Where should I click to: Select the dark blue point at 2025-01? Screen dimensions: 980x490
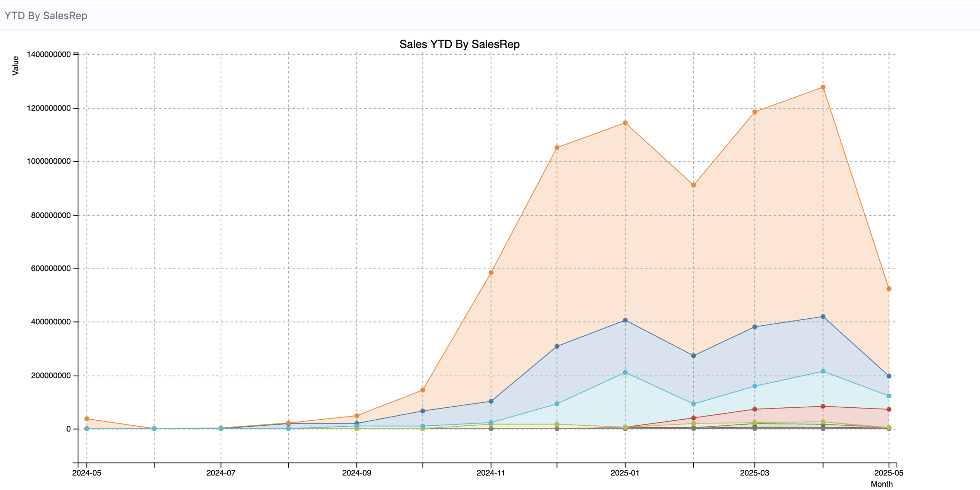tap(625, 320)
